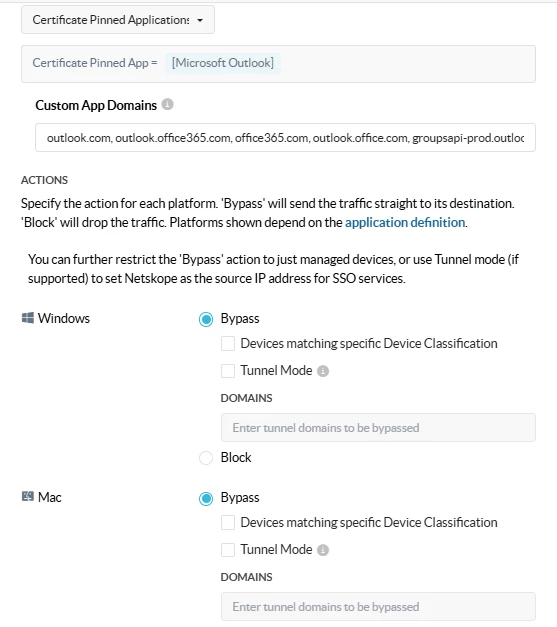Toggle Tunnel Mode checkbox for Windows
Image resolution: width=557 pixels, height=627 pixels.
(x=228, y=371)
